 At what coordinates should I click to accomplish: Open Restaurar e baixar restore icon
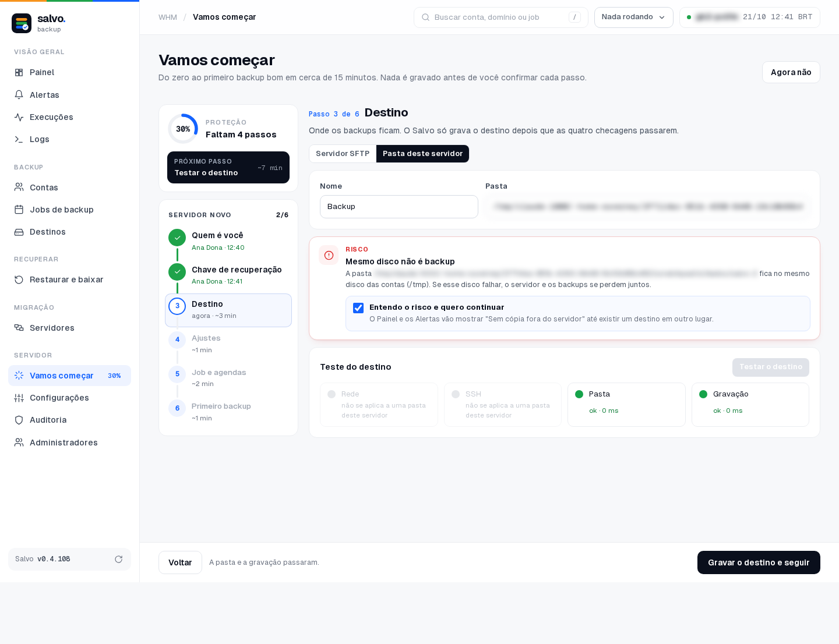coord(19,279)
